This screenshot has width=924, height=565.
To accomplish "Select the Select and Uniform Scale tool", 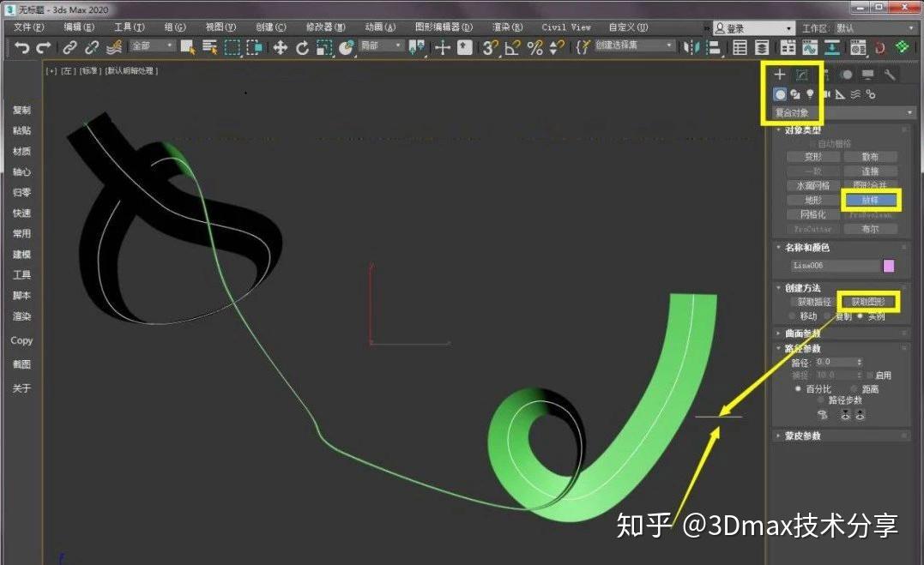I will [324, 49].
